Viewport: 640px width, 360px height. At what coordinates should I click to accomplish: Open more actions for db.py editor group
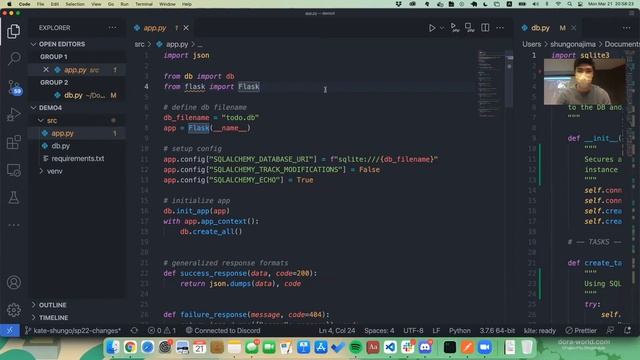click(x=627, y=28)
